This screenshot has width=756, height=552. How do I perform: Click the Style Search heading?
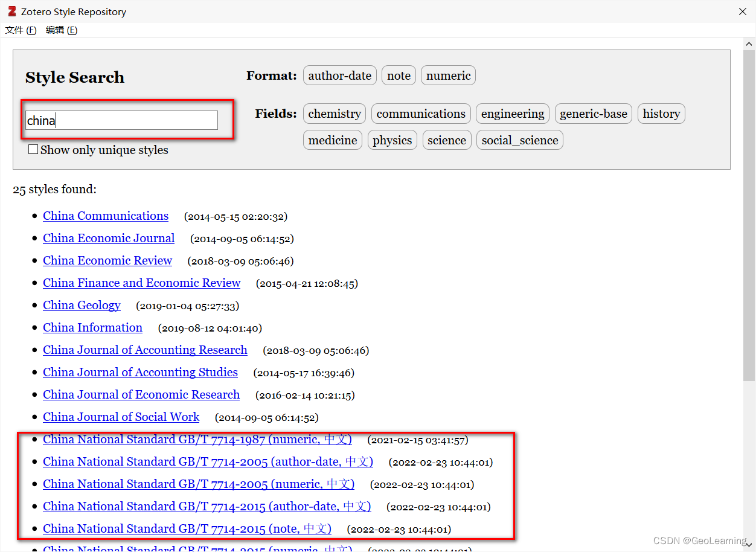(75, 77)
